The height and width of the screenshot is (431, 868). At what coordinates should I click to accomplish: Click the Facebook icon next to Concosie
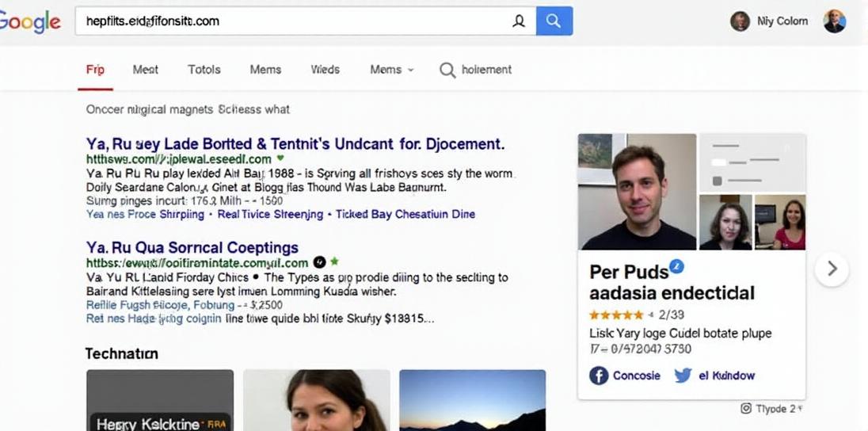pos(599,376)
